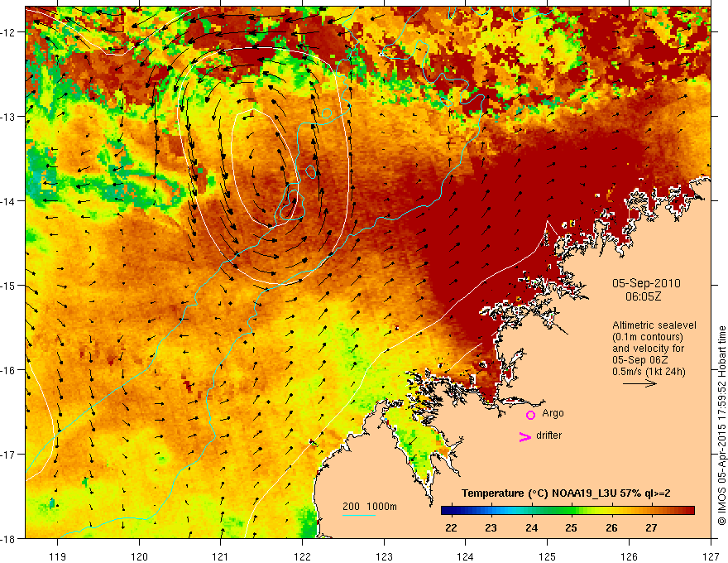The height and width of the screenshot is (563, 728).
Task: Click the longitude axis label 123
Action: (384, 556)
